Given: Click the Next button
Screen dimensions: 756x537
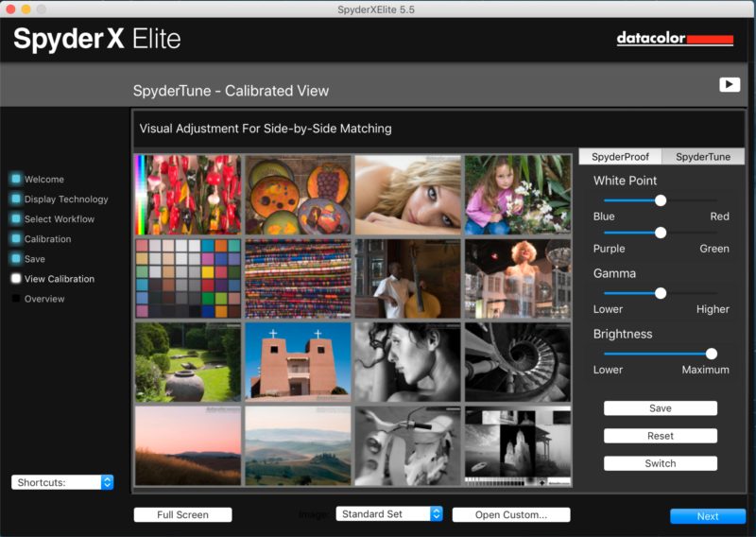Looking at the screenshot, I should [708, 516].
